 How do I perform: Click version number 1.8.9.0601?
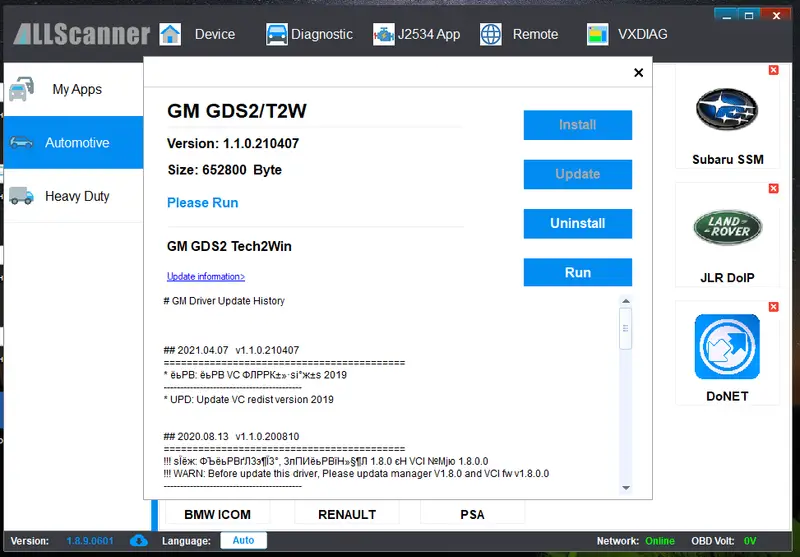(x=90, y=541)
